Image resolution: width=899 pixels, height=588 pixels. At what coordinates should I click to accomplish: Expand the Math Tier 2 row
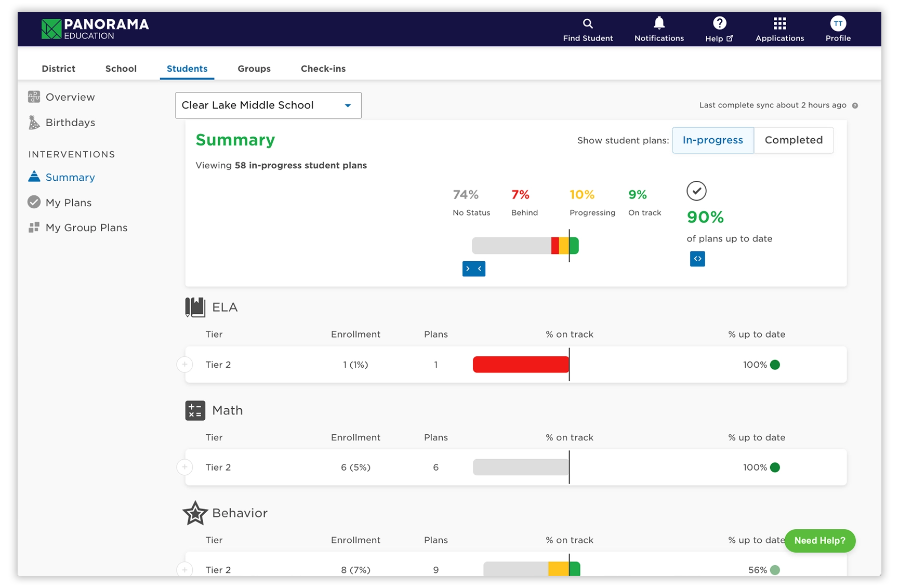(184, 467)
